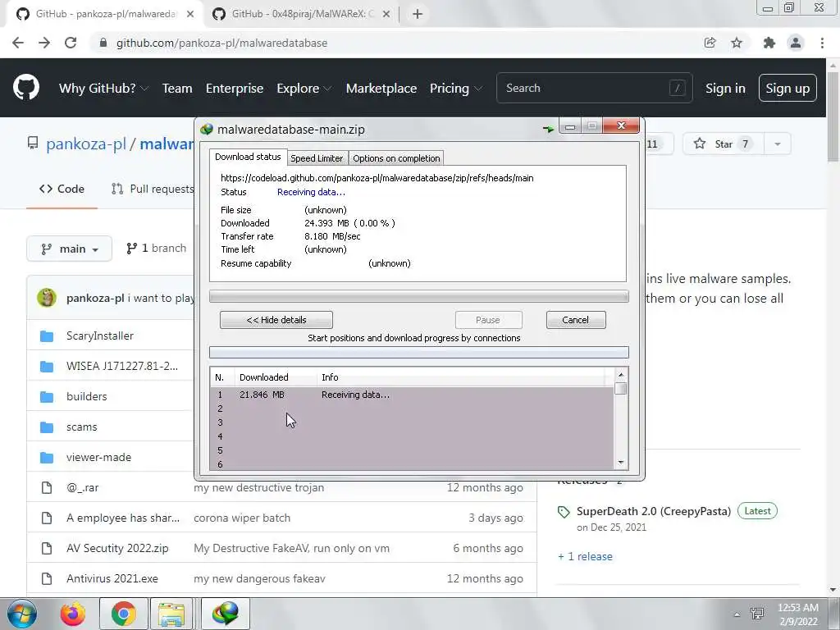Open the Options on completion tab
This screenshot has height=630, width=840.
point(396,158)
